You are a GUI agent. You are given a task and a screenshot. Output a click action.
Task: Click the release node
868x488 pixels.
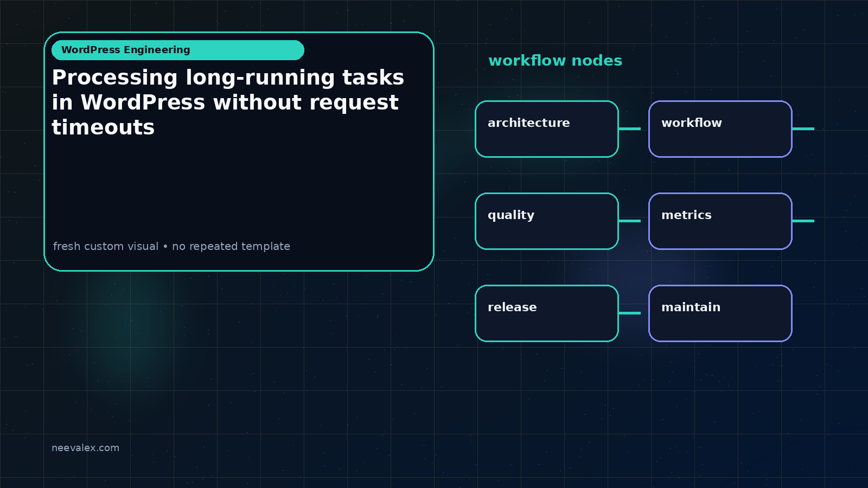(547, 313)
